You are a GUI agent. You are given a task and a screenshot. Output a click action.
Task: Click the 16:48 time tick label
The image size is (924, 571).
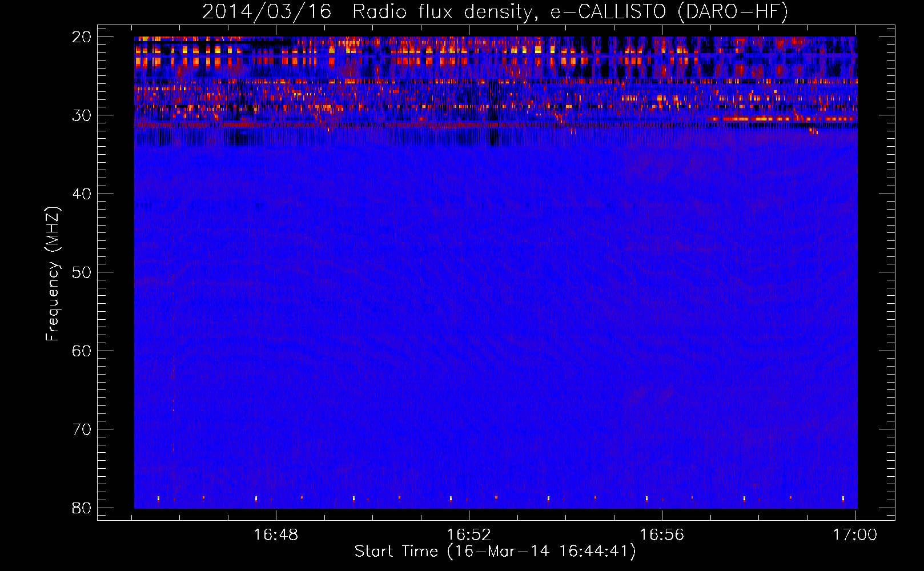(276, 535)
